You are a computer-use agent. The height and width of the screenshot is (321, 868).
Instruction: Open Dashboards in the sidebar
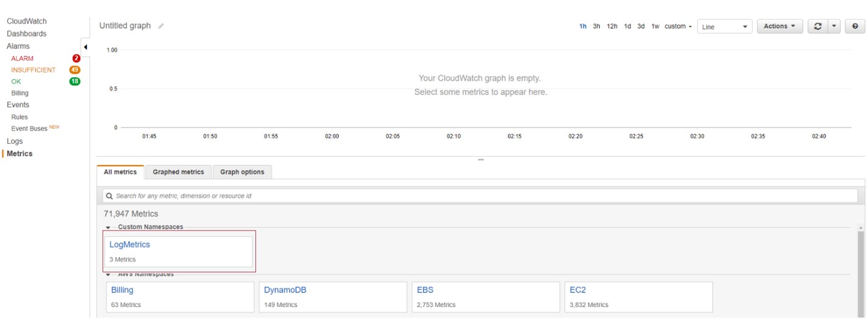27,34
